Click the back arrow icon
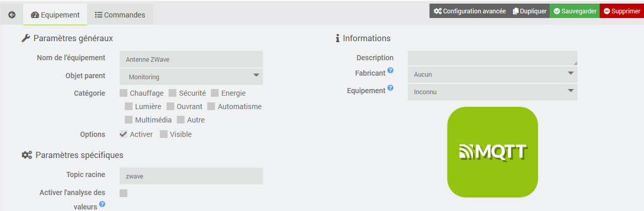Viewport: 644px width, 211px height. tap(12, 15)
